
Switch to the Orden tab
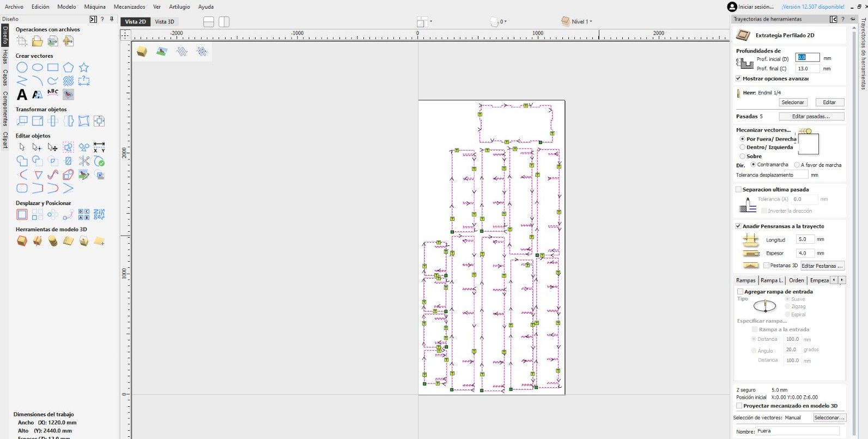pyautogui.click(x=796, y=280)
